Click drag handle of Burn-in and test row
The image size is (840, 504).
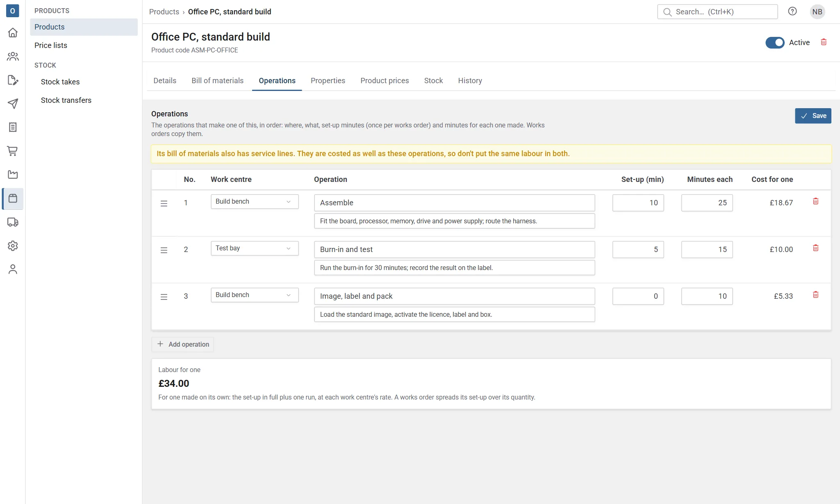(x=164, y=250)
